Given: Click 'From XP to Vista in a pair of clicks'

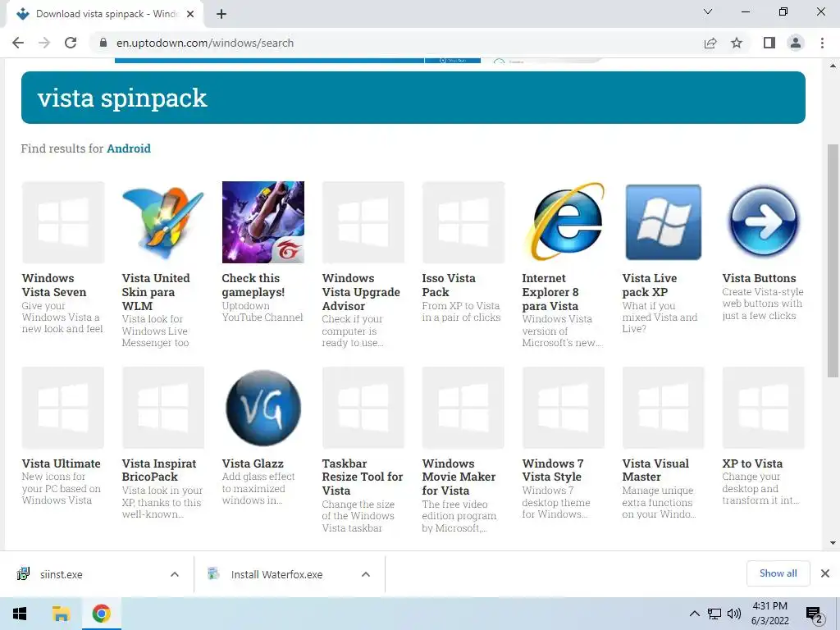Looking at the screenshot, I should (461, 311).
